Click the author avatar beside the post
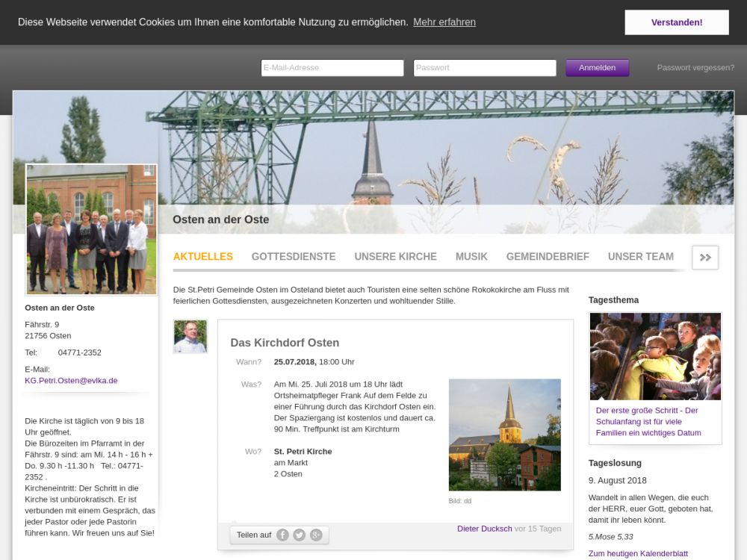 pos(190,336)
